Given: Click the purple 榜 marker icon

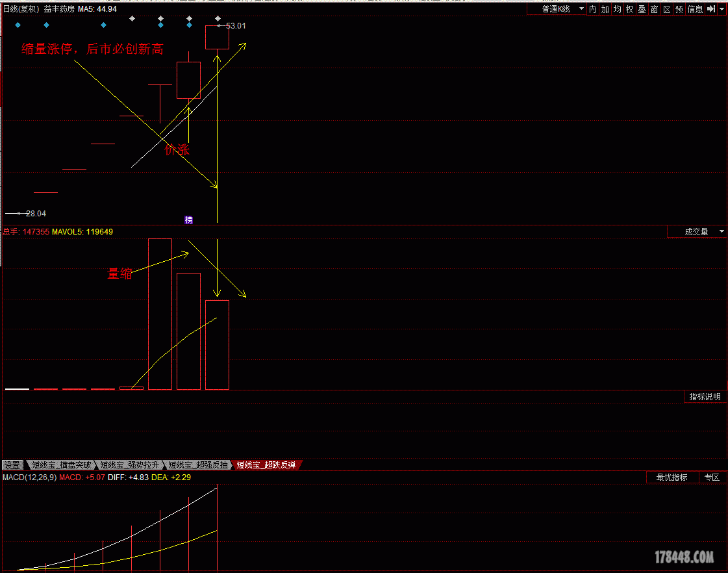Looking at the screenshot, I should pyautogui.click(x=189, y=220).
